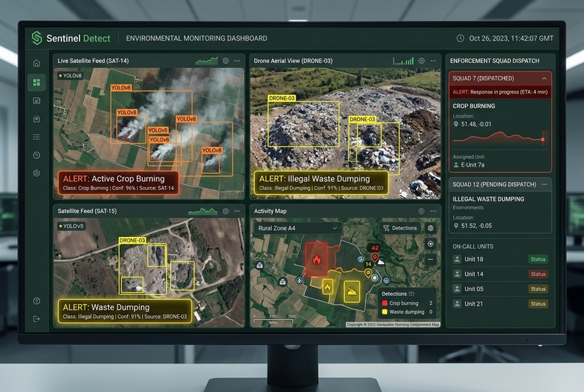Click Status badge for Unit 18

[x=538, y=259]
